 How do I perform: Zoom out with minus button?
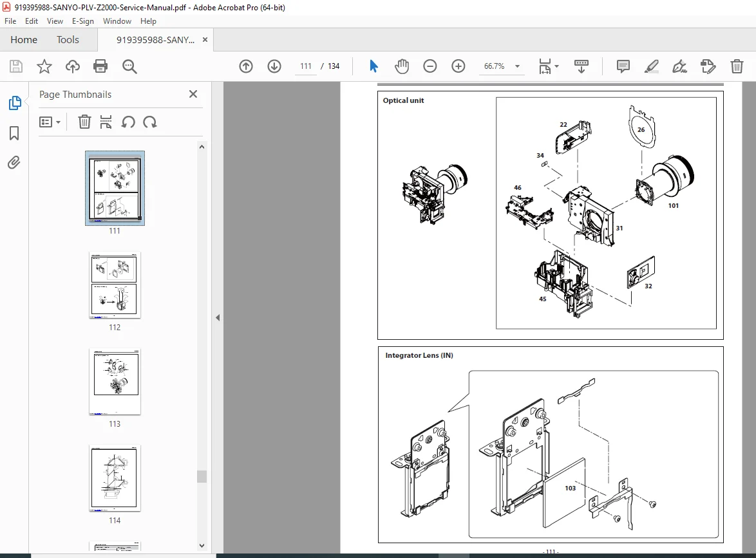pyautogui.click(x=430, y=66)
